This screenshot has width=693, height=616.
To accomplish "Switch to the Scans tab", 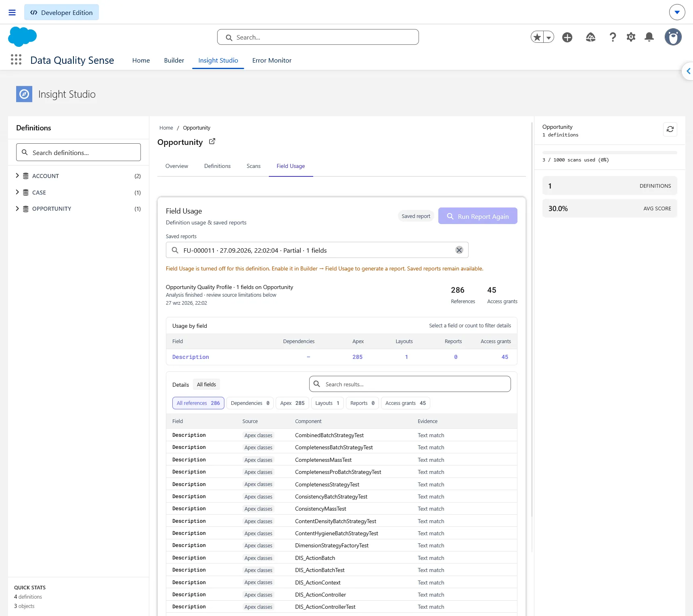I will pyautogui.click(x=253, y=166).
